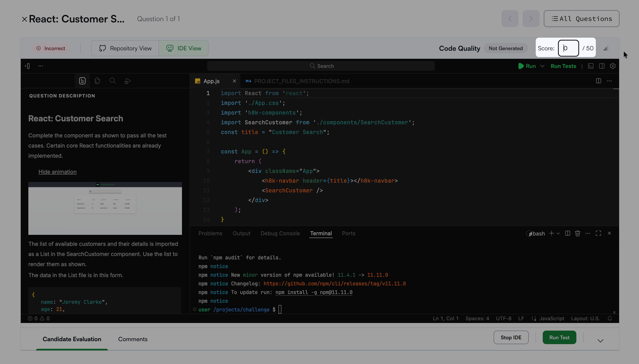Click the Hide animation link
This screenshot has height=364, width=639.
click(57, 172)
